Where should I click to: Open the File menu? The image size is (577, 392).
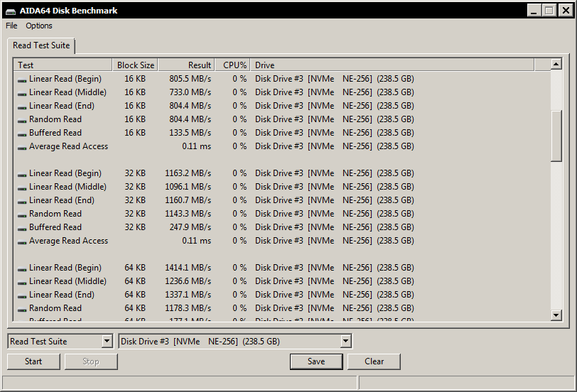[x=11, y=26]
